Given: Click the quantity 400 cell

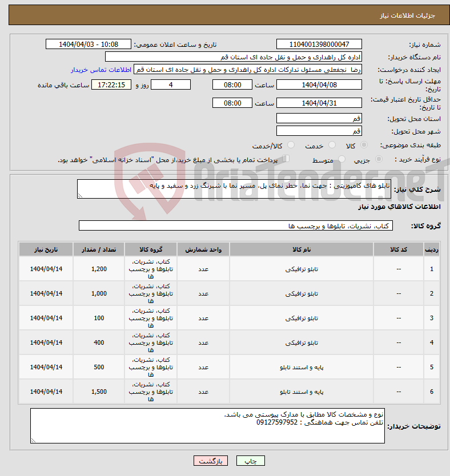Looking at the screenshot, I should point(99,342).
